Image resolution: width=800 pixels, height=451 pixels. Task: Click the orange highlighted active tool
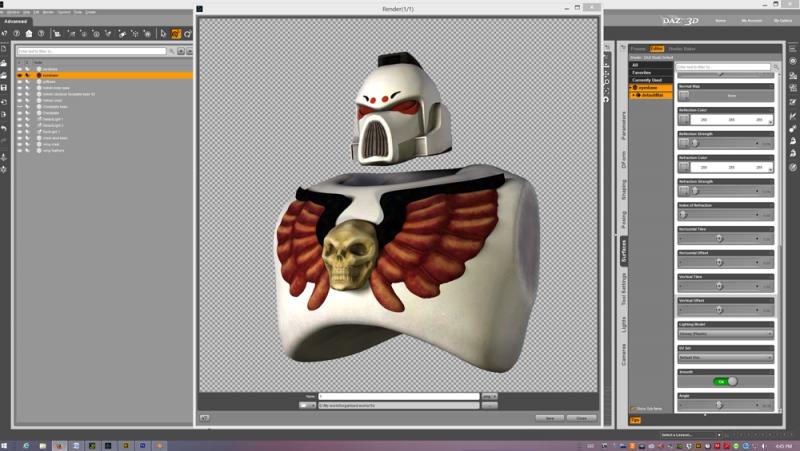[x=176, y=34]
